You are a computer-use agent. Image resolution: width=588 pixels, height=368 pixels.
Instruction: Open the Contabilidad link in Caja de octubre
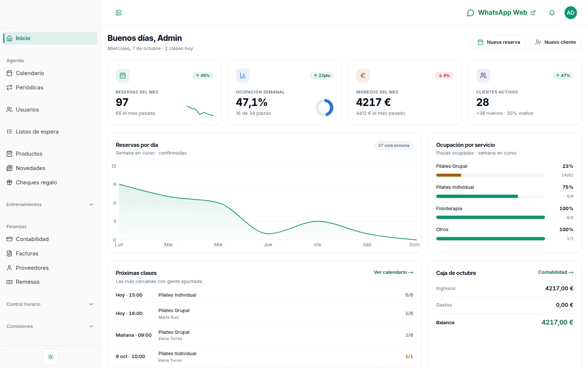pos(556,272)
